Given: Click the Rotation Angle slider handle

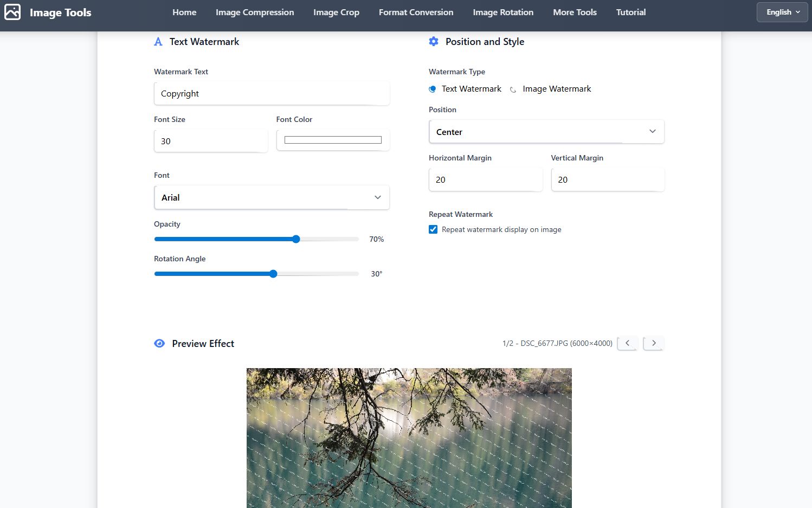Looking at the screenshot, I should click(273, 274).
